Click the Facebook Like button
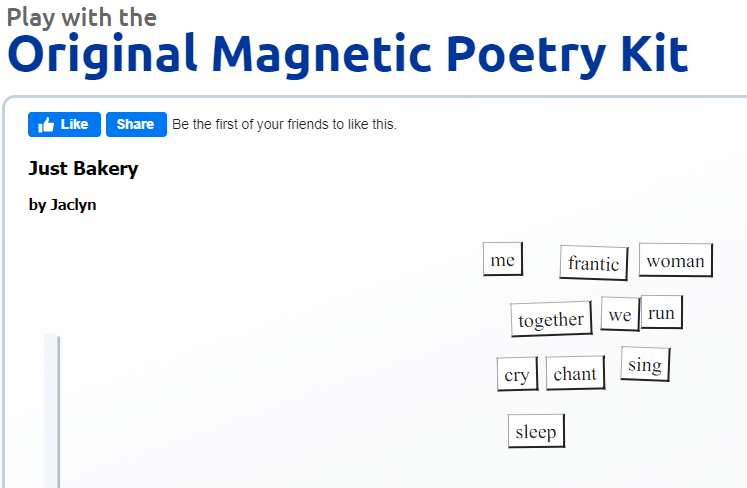 point(64,125)
